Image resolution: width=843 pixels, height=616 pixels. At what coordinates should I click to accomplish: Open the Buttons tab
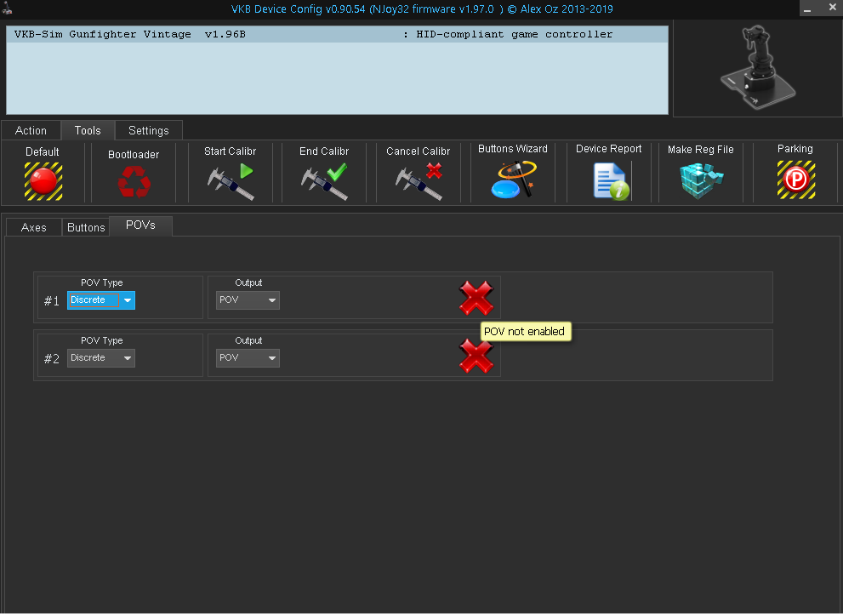[86, 227]
